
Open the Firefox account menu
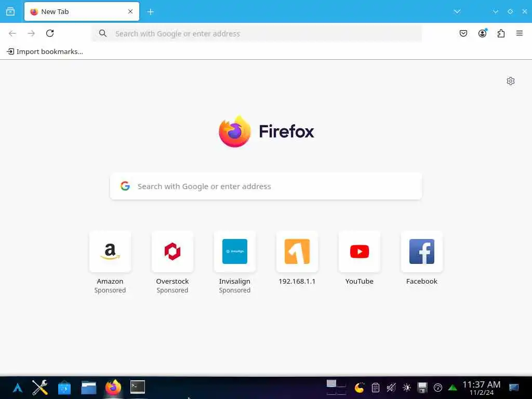pos(483,33)
